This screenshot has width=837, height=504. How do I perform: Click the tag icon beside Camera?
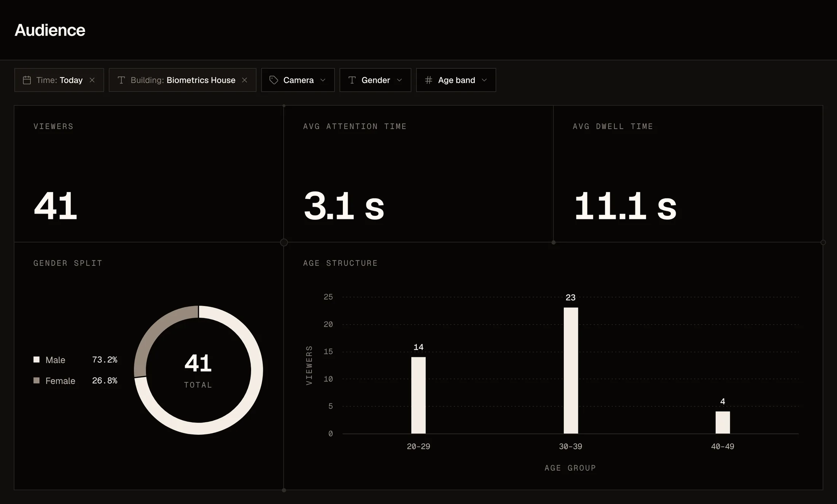click(x=274, y=80)
